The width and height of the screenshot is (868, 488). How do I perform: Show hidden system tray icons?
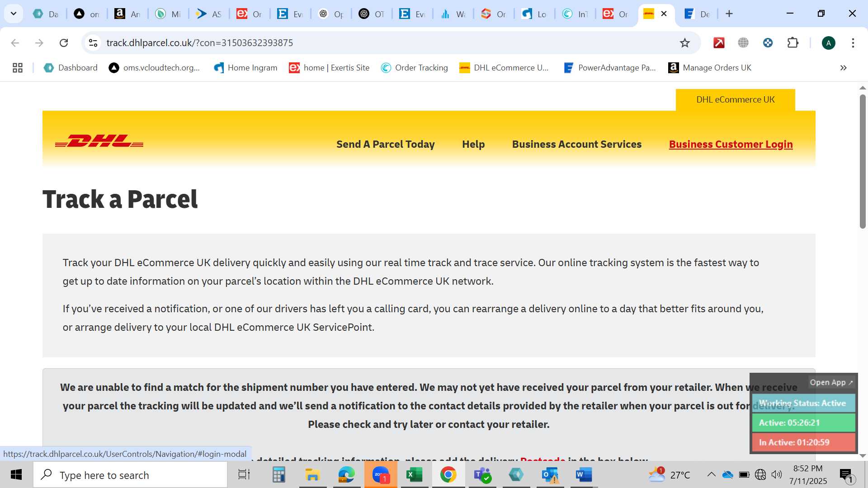711,474
